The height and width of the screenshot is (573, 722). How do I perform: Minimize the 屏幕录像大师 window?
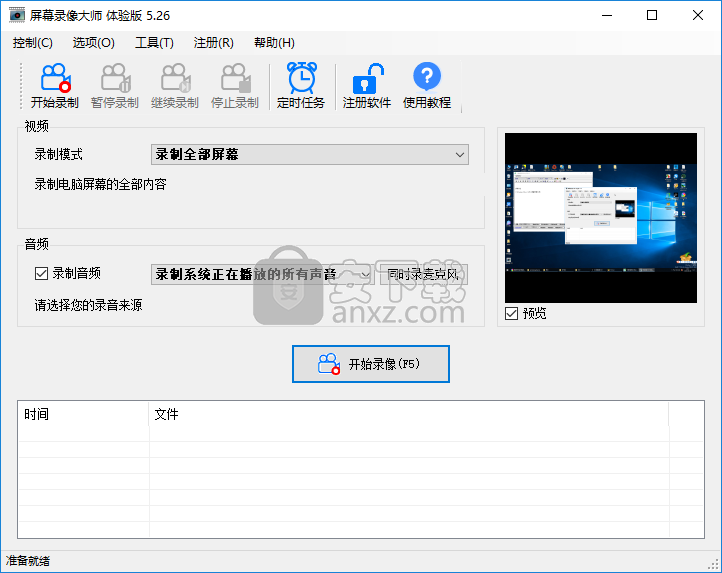pos(607,15)
